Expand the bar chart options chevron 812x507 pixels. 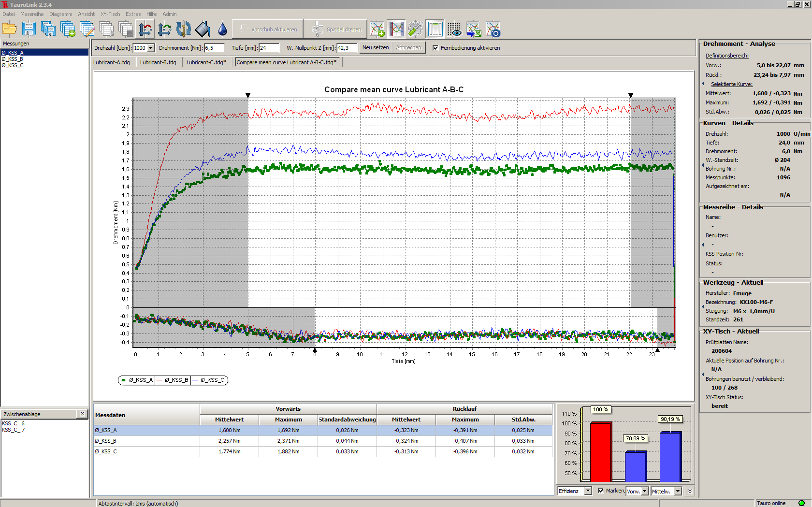(x=690, y=491)
